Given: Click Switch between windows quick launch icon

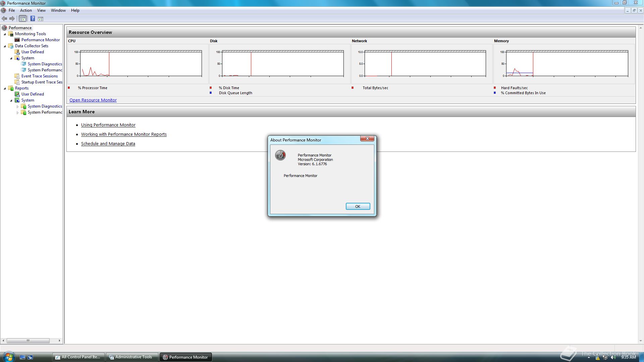Looking at the screenshot, I should coord(30,357).
